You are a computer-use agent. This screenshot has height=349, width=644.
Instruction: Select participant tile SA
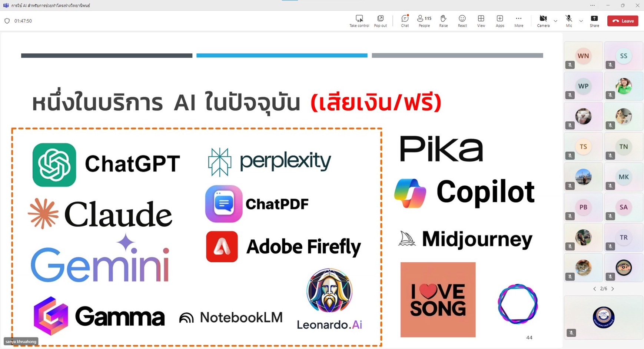click(624, 207)
